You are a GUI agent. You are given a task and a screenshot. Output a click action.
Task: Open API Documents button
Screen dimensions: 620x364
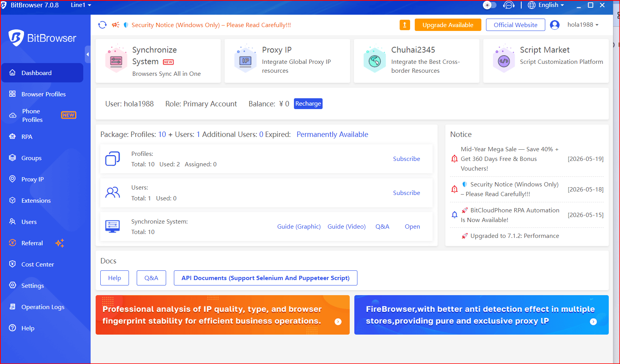tap(266, 278)
